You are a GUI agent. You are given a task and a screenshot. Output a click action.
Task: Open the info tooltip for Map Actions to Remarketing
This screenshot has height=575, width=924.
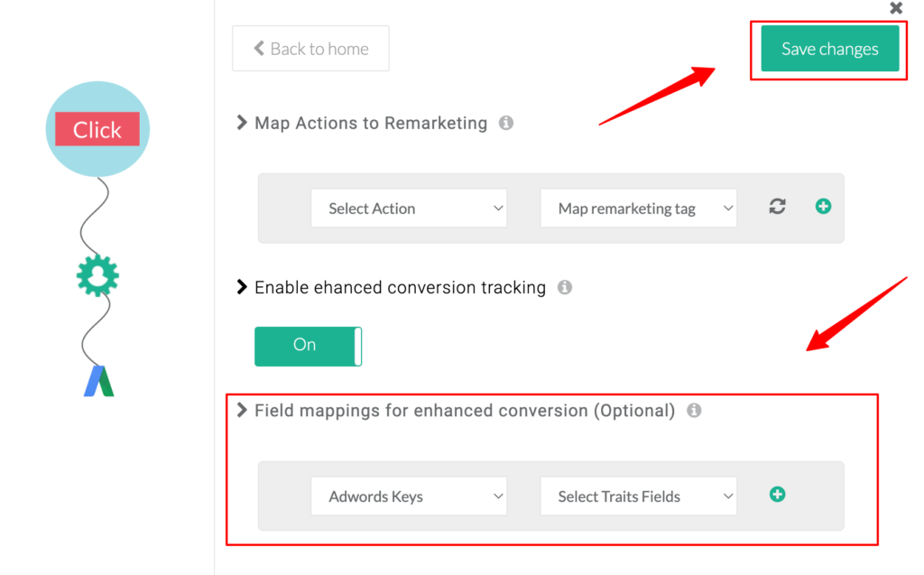506,123
